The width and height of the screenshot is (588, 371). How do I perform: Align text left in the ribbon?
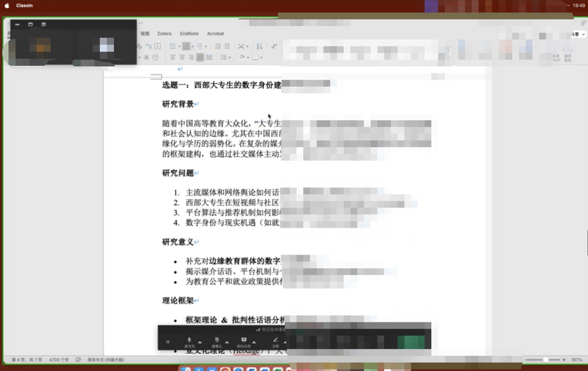pyautogui.click(x=173, y=57)
